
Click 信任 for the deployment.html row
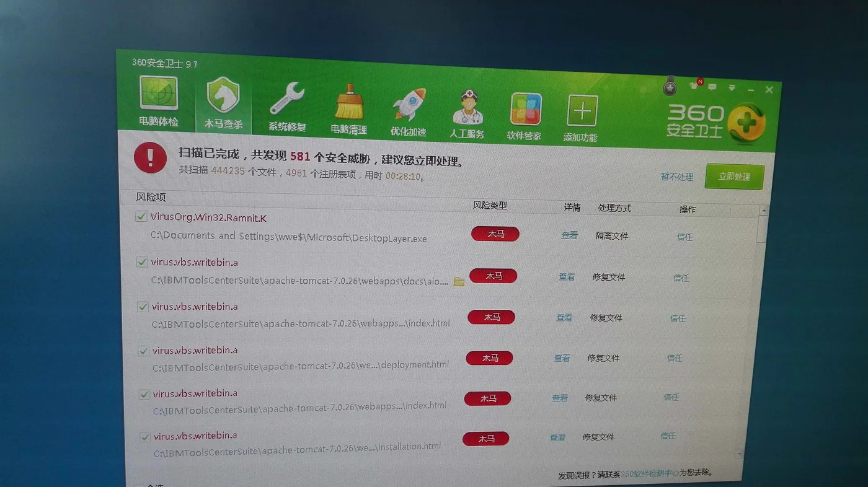675,358
